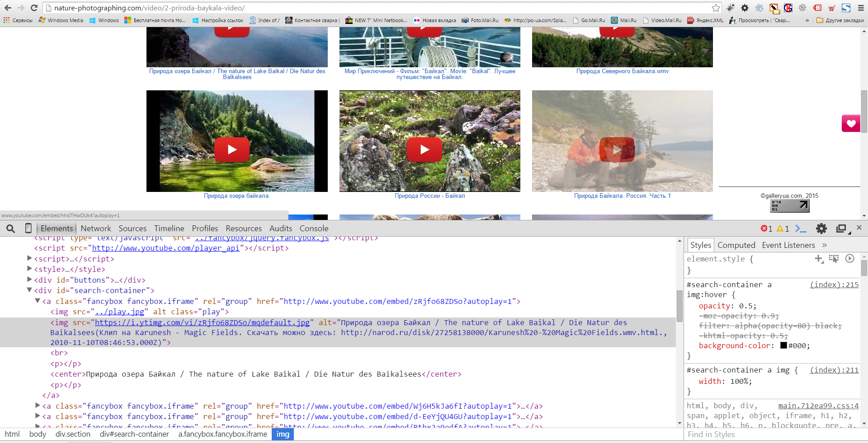The width and height of the screenshot is (868, 443).
Task: Open the Другие закладки folder
Action: point(840,20)
